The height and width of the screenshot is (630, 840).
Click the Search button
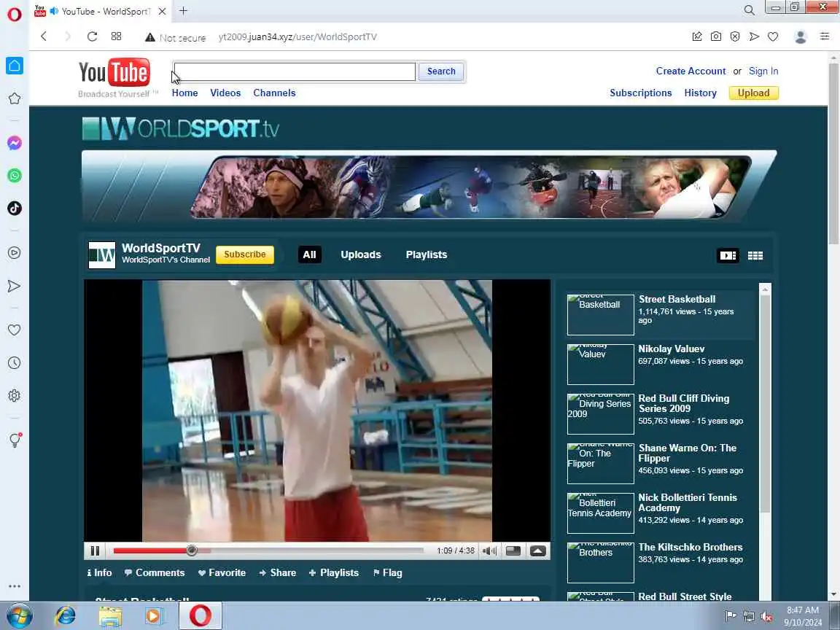tap(441, 71)
